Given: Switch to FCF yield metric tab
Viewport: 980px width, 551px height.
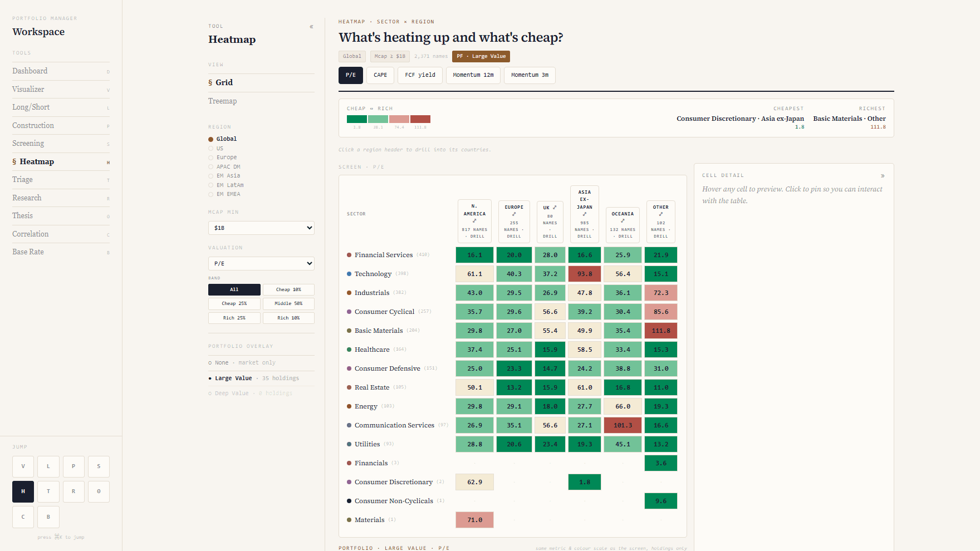Looking at the screenshot, I should [420, 75].
